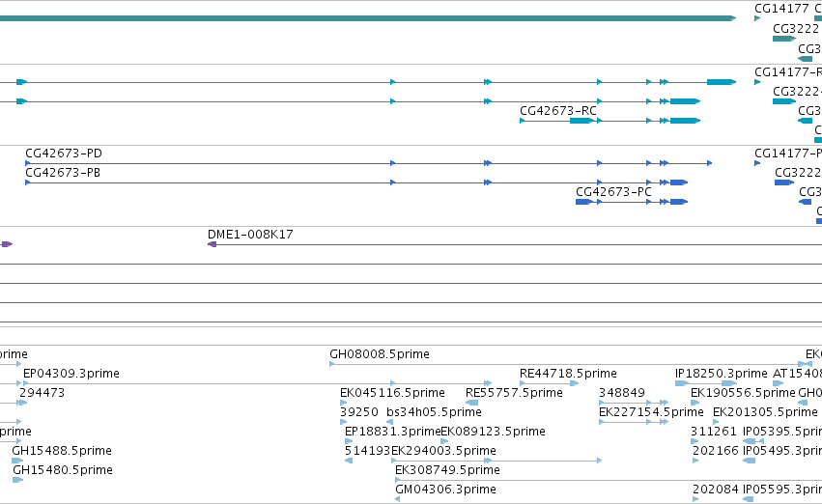Screen dimensions: 822x504
Task: Open bs34h05.5prime EST label
Action: click(434, 412)
